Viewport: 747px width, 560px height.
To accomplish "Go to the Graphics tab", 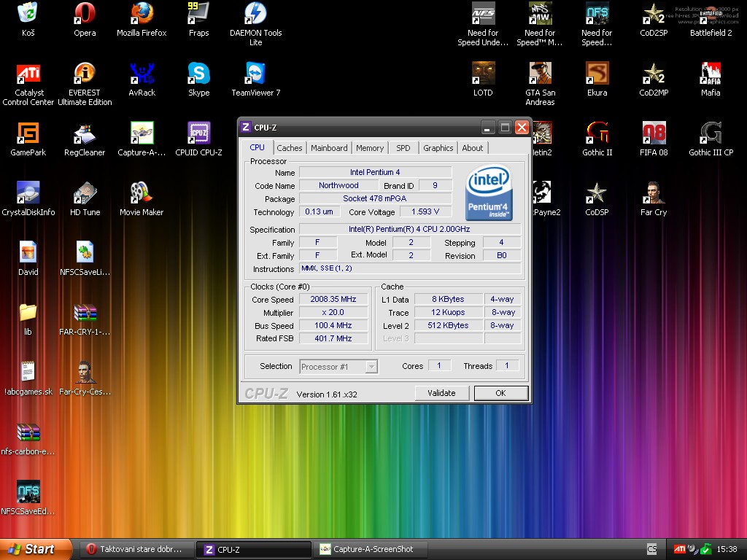I will pos(438,148).
